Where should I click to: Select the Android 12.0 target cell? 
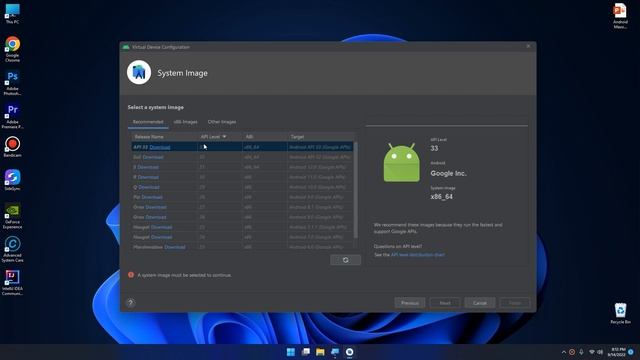[320, 167]
